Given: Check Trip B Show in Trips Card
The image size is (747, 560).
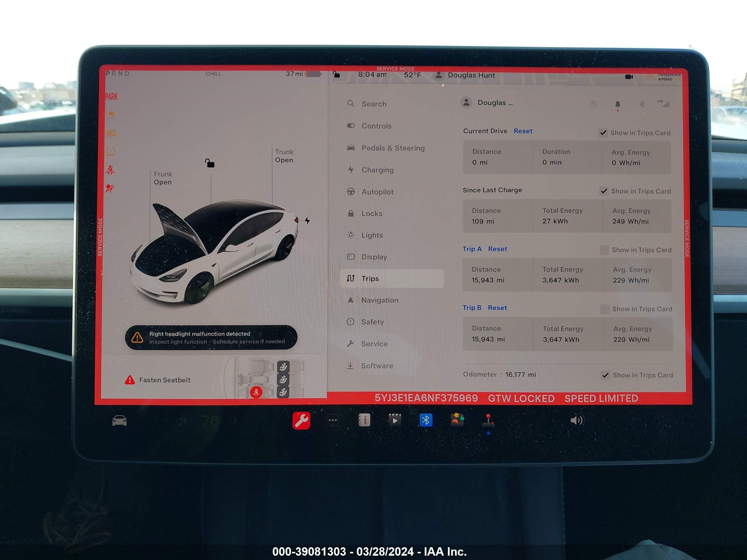Looking at the screenshot, I should (605, 309).
